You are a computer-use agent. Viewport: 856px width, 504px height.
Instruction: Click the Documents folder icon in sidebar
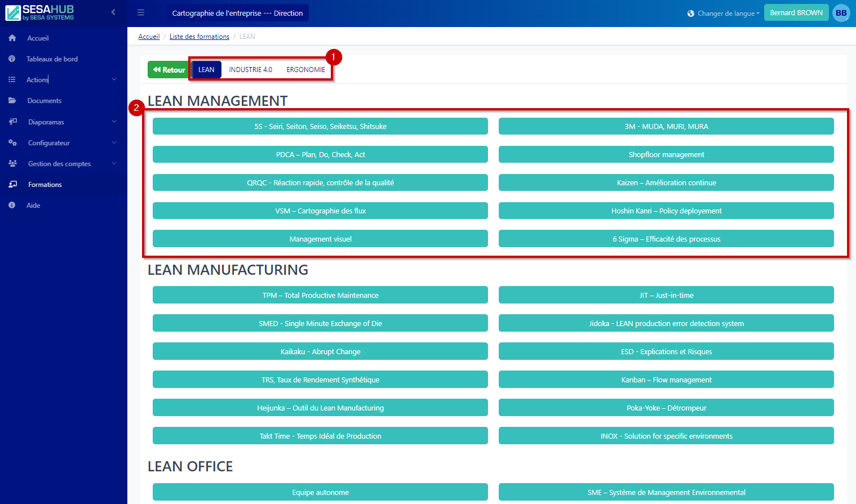coord(12,101)
